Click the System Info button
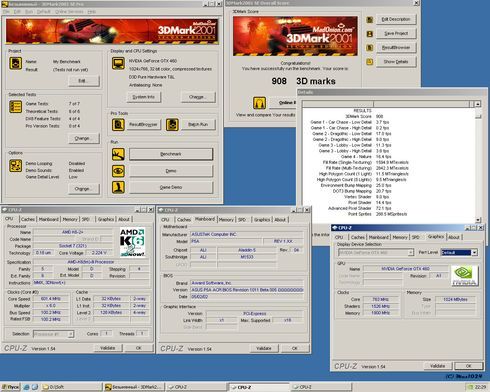 (x=144, y=97)
